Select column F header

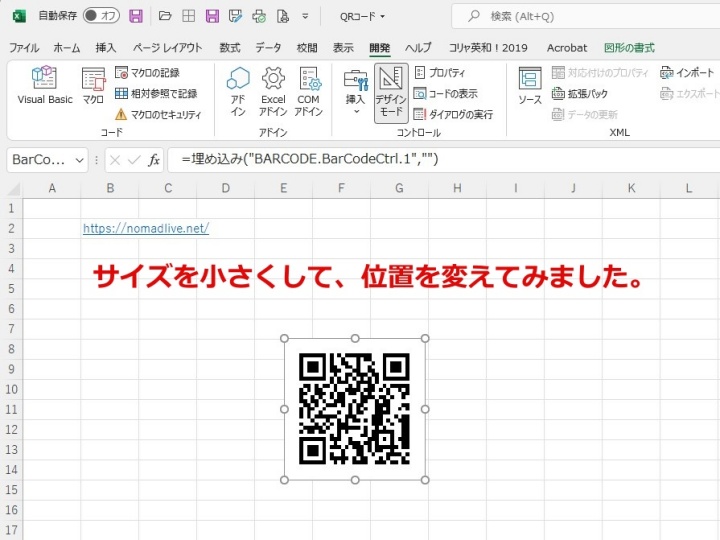(341, 188)
